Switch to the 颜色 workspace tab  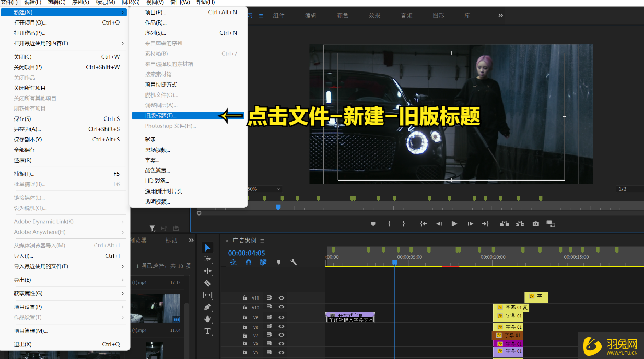click(x=342, y=15)
